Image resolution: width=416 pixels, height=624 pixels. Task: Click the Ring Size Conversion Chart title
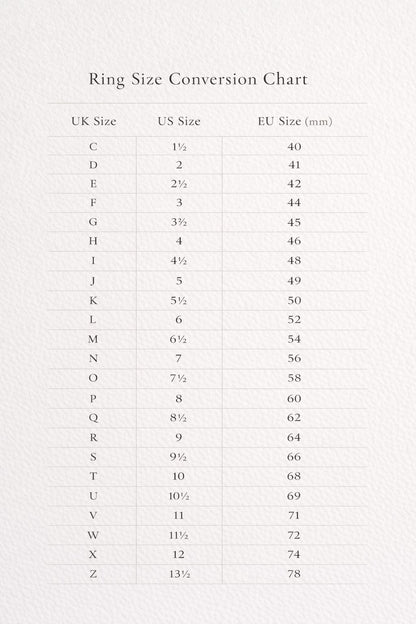click(198, 79)
